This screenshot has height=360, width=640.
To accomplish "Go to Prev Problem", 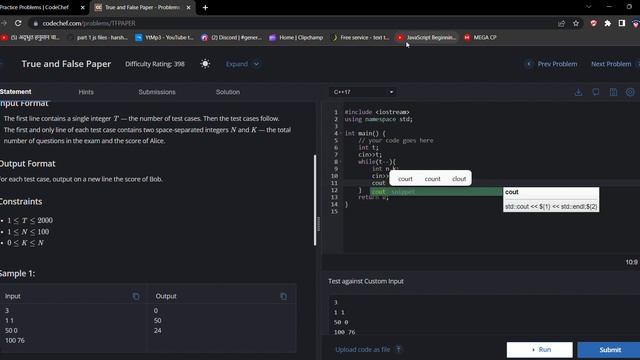I will (551, 64).
